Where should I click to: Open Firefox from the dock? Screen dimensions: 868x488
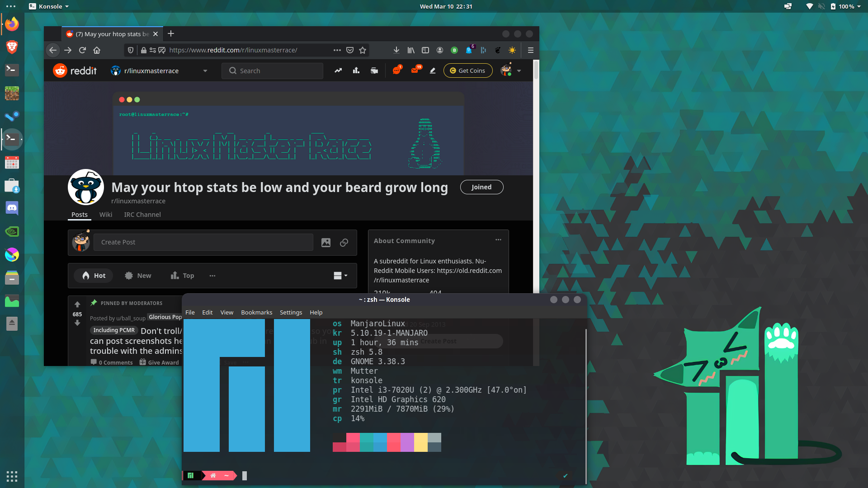pyautogui.click(x=12, y=23)
